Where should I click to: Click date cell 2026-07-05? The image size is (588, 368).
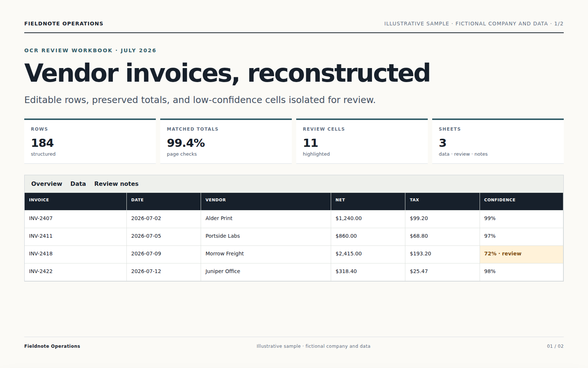164,237
